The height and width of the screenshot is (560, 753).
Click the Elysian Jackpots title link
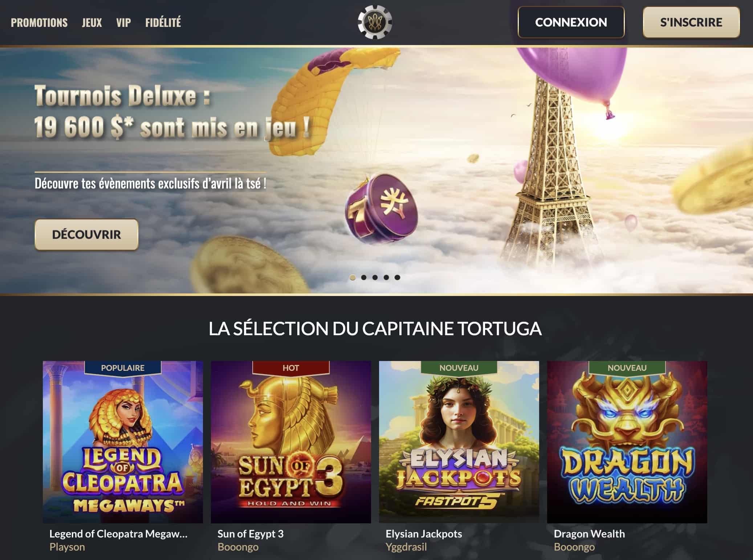pos(424,533)
